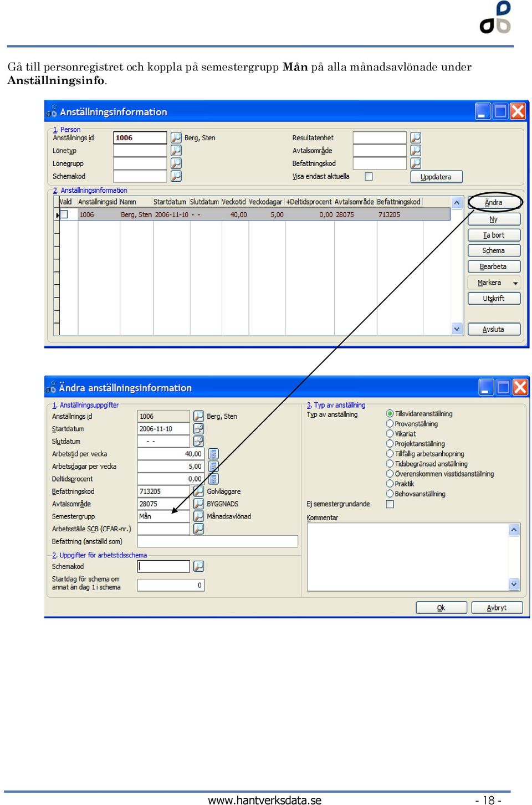Click the Bearbeta button

pyautogui.click(x=494, y=266)
